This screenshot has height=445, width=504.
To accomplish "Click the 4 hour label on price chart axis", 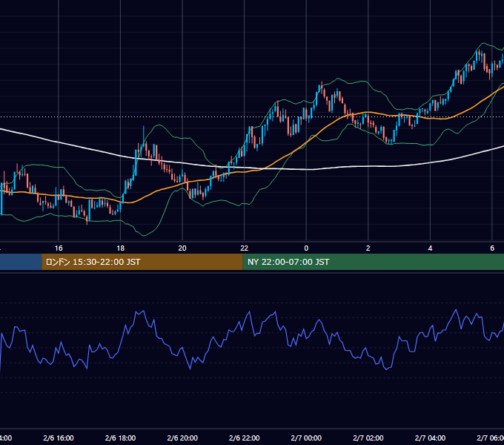I will click(x=430, y=248).
